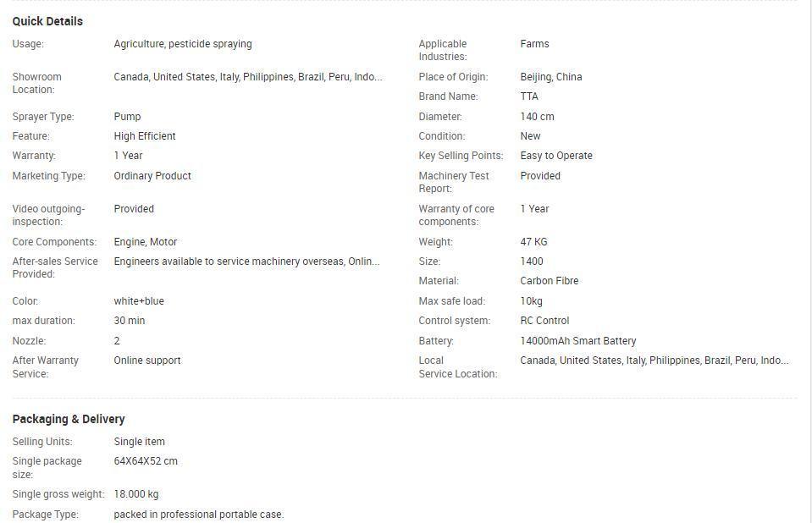Select the Weight value 47 KG

pos(533,242)
